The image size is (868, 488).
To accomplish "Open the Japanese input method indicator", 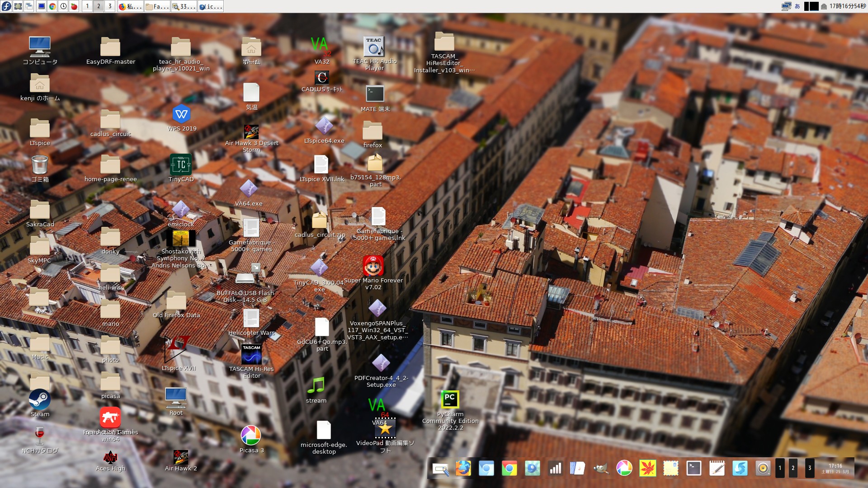I will click(x=797, y=6).
